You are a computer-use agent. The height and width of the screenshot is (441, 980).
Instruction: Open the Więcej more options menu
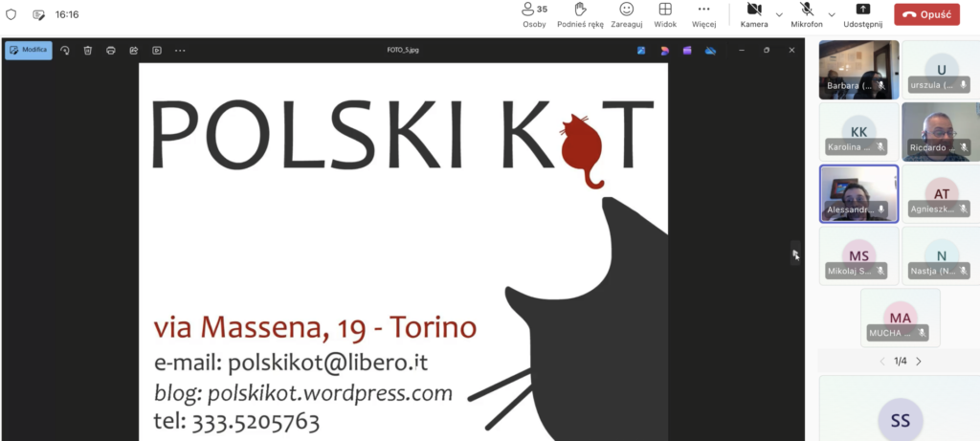[703, 14]
